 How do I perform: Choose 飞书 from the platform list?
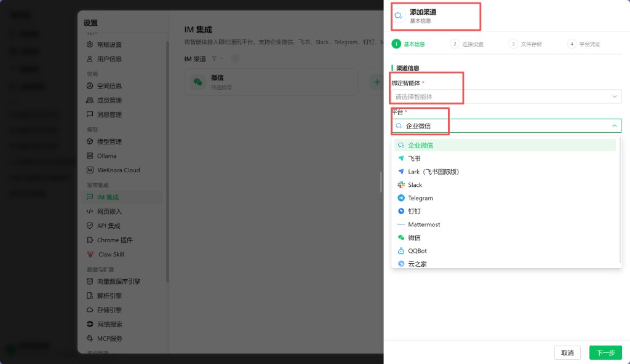point(504,159)
